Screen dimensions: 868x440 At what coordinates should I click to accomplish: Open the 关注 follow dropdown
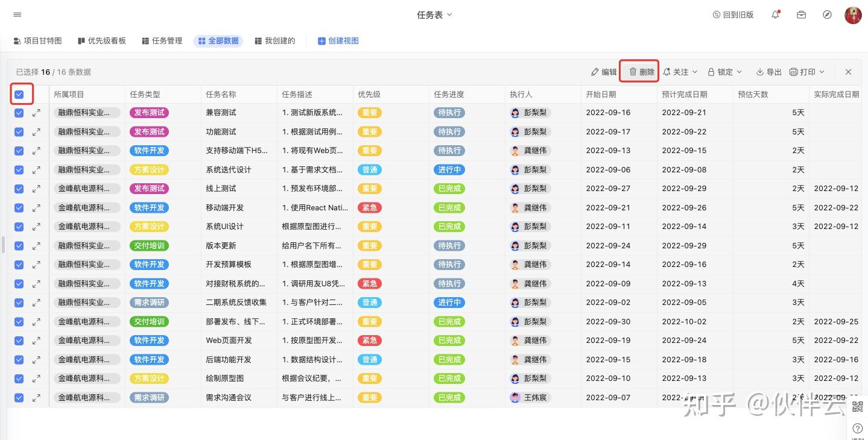point(680,72)
